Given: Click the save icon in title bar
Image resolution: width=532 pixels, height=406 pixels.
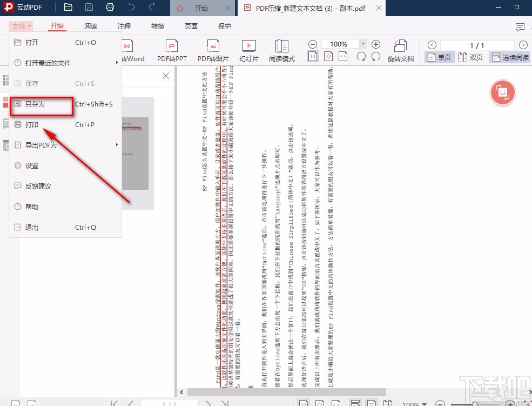Looking at the screenshot, I should pyautogui.click(x=89, y=7).
